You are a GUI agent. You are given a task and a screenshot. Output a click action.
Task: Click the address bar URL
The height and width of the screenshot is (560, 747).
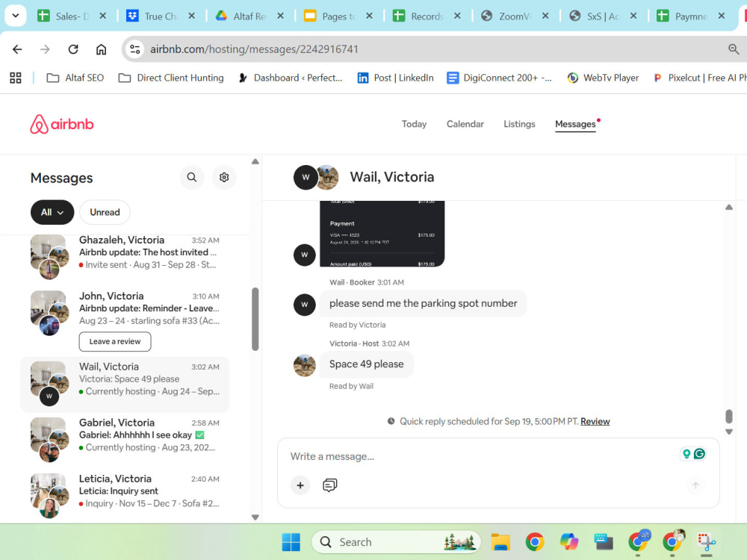coord(254,49)
